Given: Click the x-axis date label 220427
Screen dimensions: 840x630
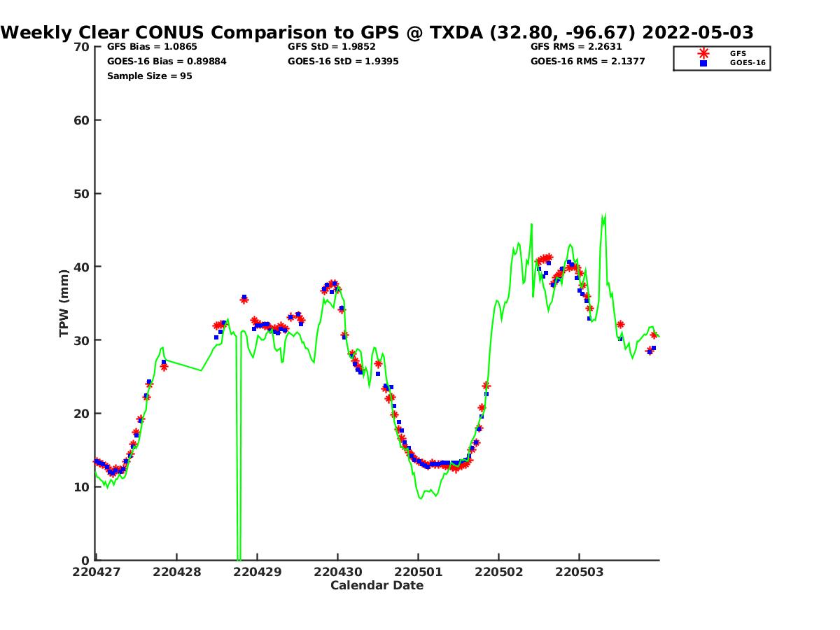Looking at the screenshot, I should [x=97, y=572].
